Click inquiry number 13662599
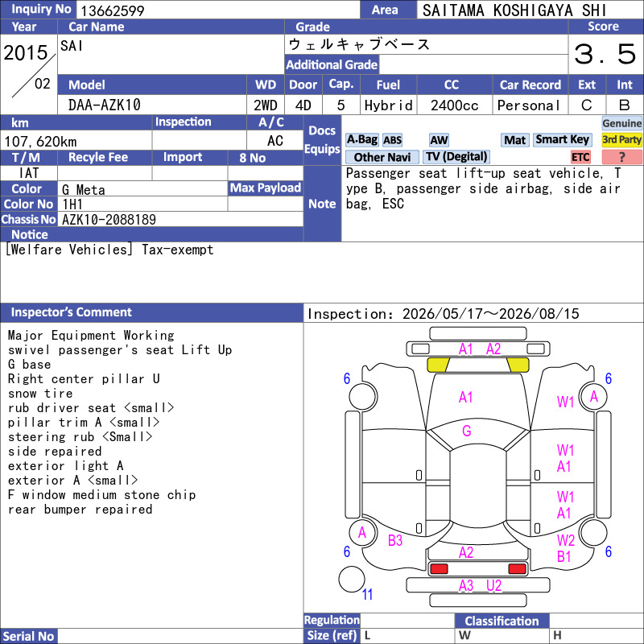This screenshot has height=644, width=644. point(112,10)
